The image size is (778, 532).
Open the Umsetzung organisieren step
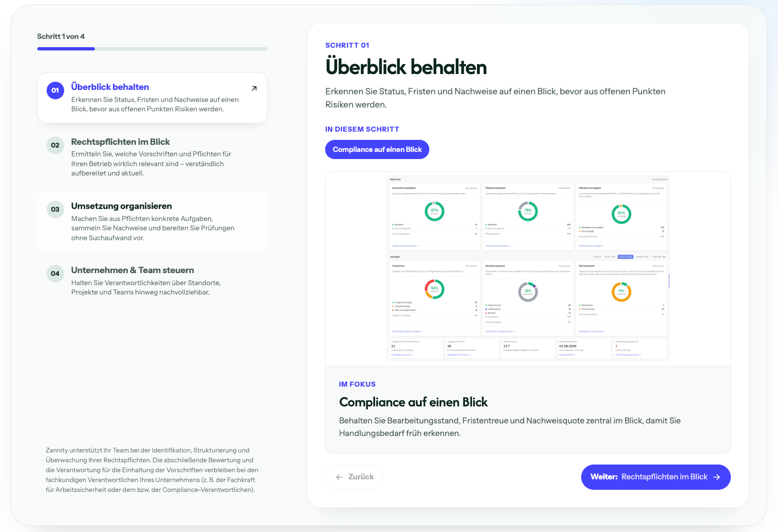(x=152, y=222)
